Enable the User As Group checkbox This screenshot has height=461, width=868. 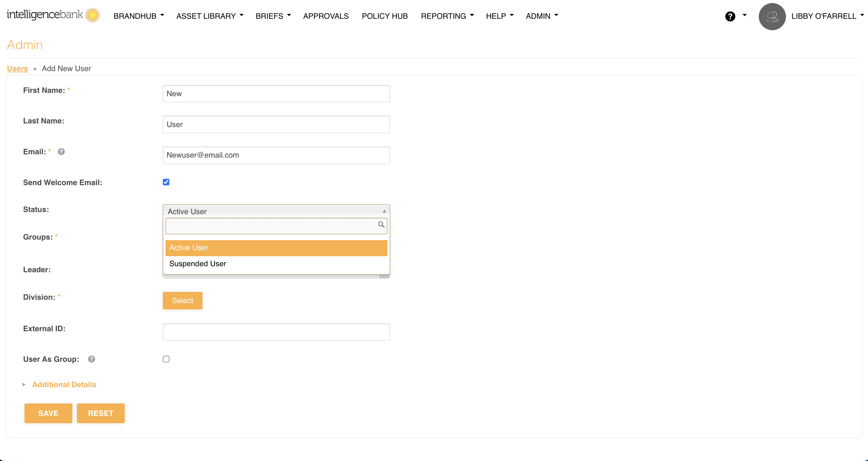(x=166, y=359)
